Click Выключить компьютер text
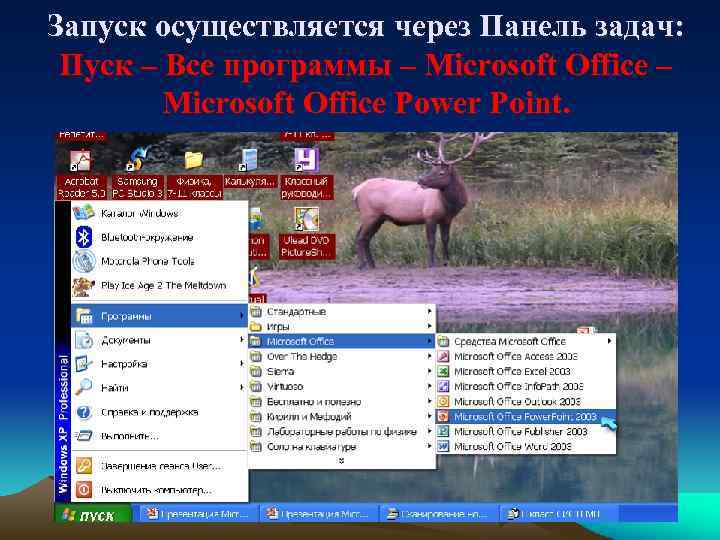The image size is (720, 540). 156,490
